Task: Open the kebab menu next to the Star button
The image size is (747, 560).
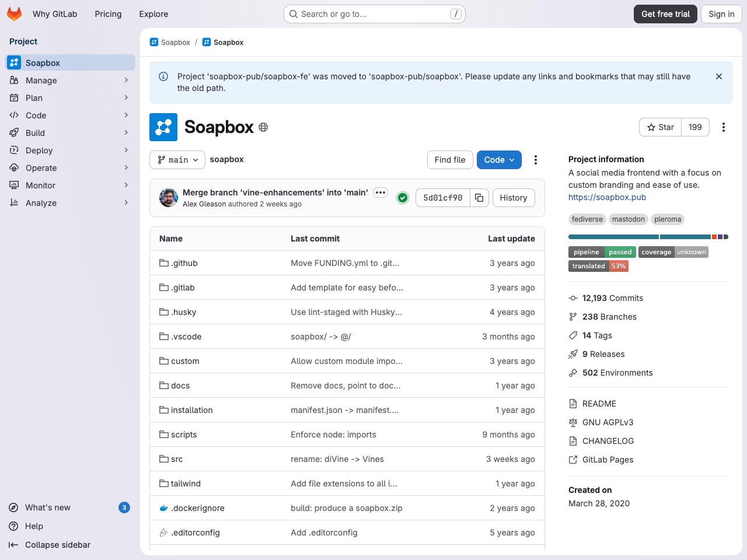Action: tap(724, 127)
